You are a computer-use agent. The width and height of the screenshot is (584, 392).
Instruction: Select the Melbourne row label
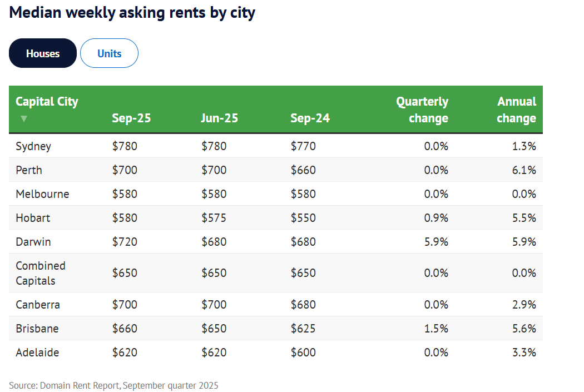(42, 194)
